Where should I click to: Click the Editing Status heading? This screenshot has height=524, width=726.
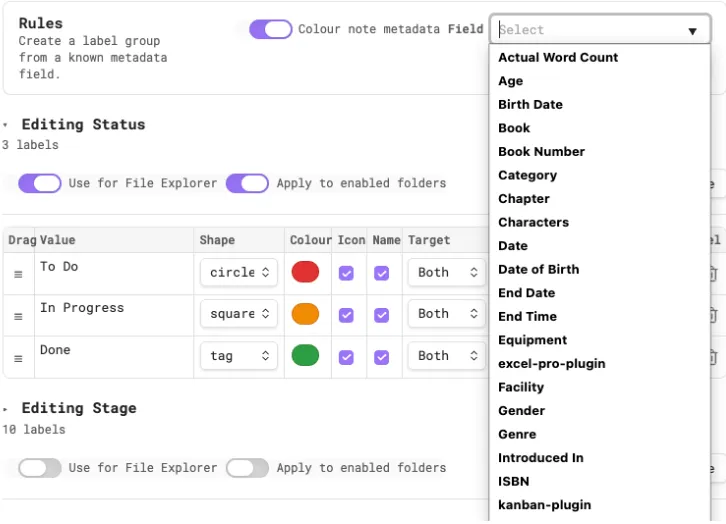pyautogui.click(x=83, y=125)
